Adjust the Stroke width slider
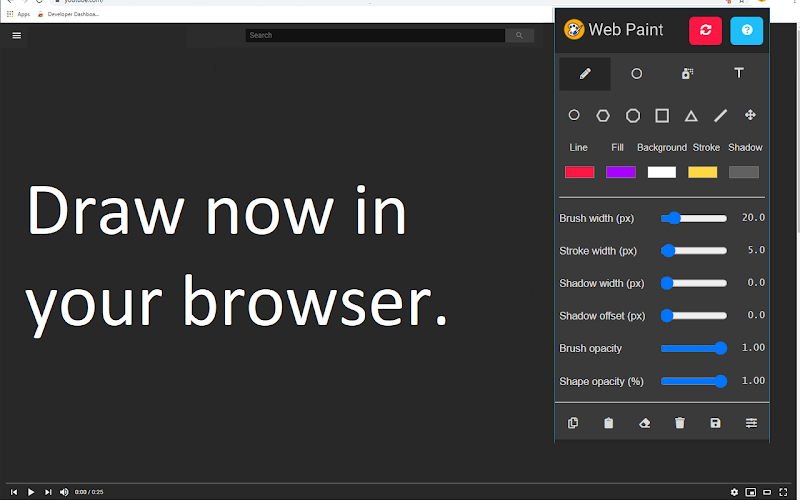800x500 pixels. pos(694,251)
